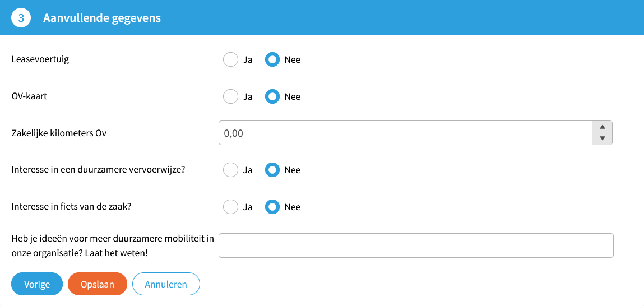The height and width of the screenshot is (306, 644).
Task: Choose Ja for OV-kaart
Action: tap(230, 96)
